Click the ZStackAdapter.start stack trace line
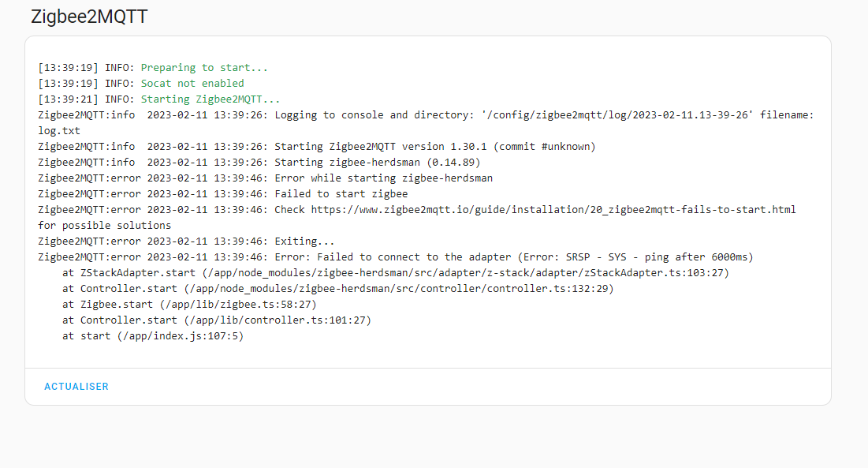The height and width of the screenshot is (468, 868). (396, 273)
